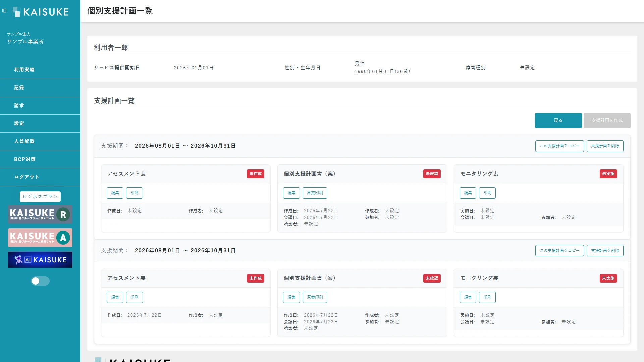
Task: Click the birthdate 1990年01月01日(36歳)
Action: pyautogui.click(x=382, y=71)
